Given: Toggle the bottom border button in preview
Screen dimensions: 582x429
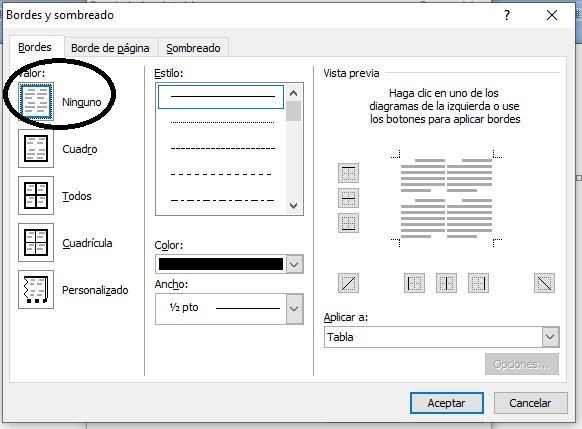Looking at the screenshot, I should [x=348, y=223].
